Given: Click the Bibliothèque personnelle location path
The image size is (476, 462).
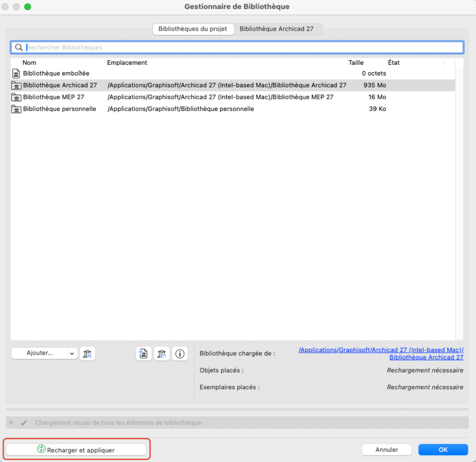Looking at the screenshot, I should tap(181, 109).
